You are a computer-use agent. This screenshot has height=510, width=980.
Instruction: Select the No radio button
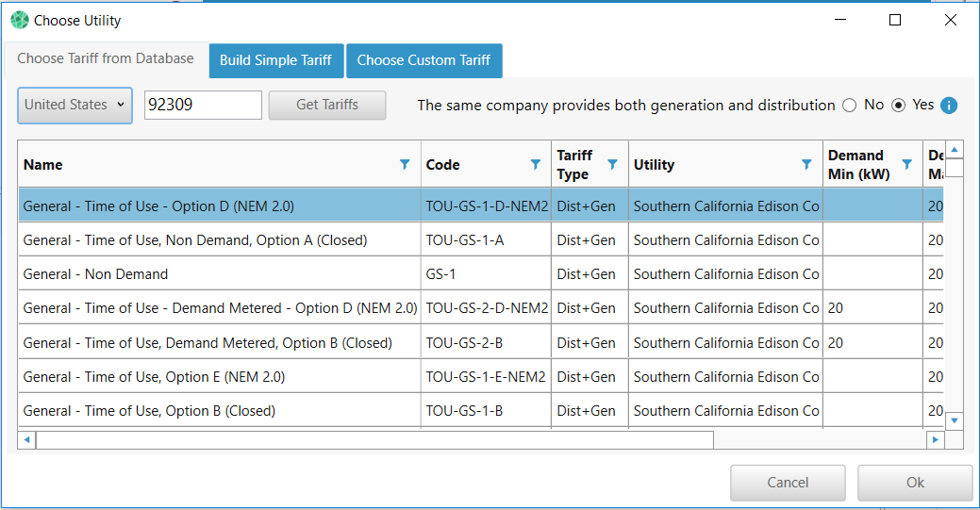pos(849,106)
